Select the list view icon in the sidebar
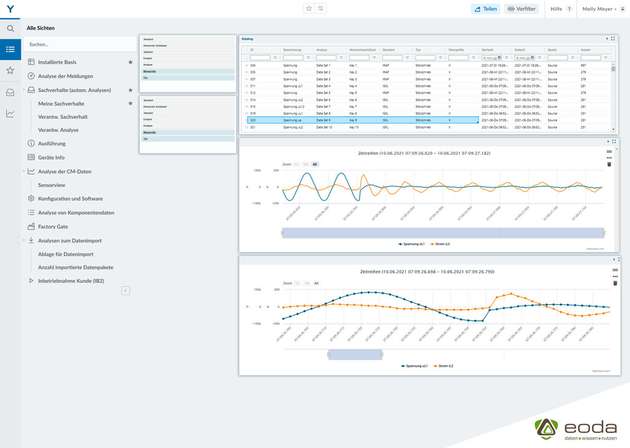The height and width of the screenshot is (448, 630). click(10, 49)
